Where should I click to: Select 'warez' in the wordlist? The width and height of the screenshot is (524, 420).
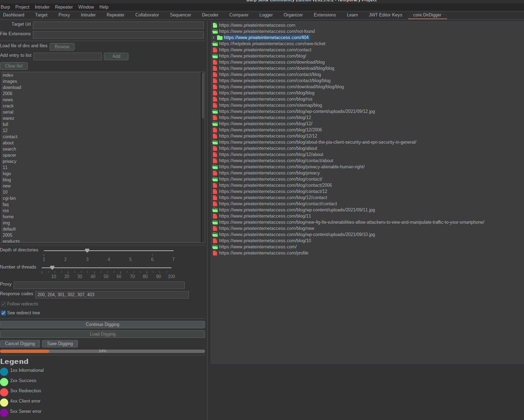pos(9,118)
